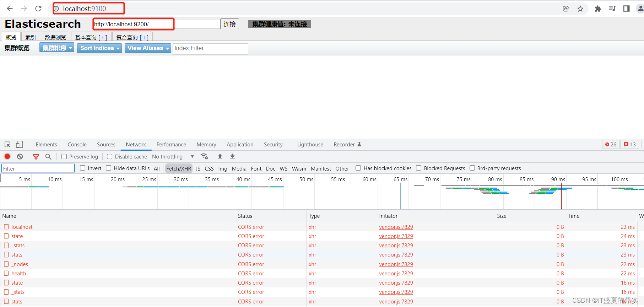644x307 pixels.
Task: Export HAR file with download arrow
Action: 233,156
